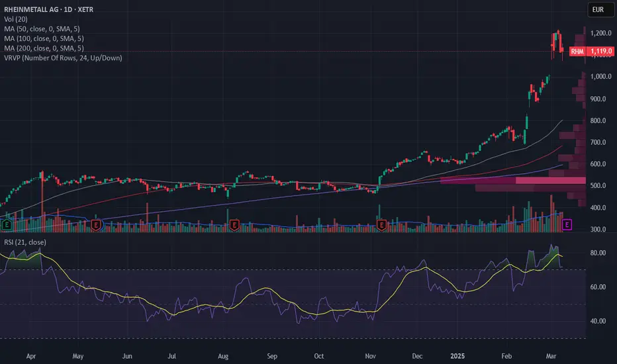The height and width of the screenshot is (364, 617).
Task: Click the Aug label on time axis
Action: (x=222, y=356)
